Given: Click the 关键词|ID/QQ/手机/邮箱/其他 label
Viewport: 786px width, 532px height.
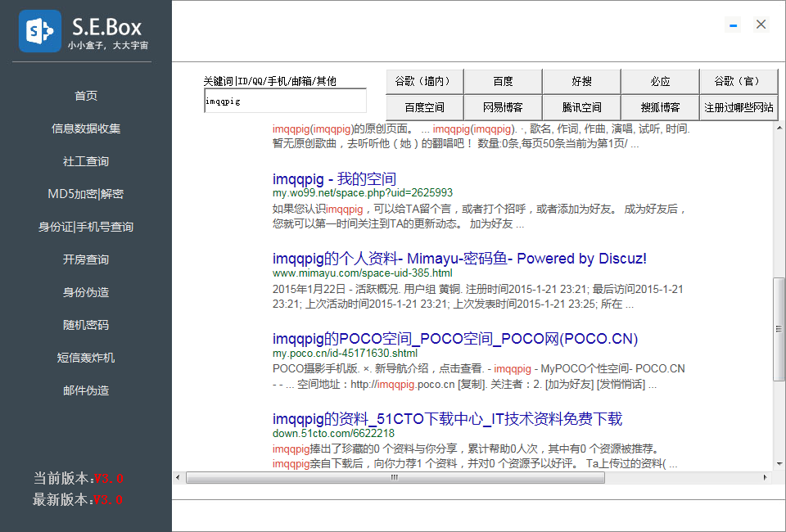Looking at the screenshot, I should [269, 81].
